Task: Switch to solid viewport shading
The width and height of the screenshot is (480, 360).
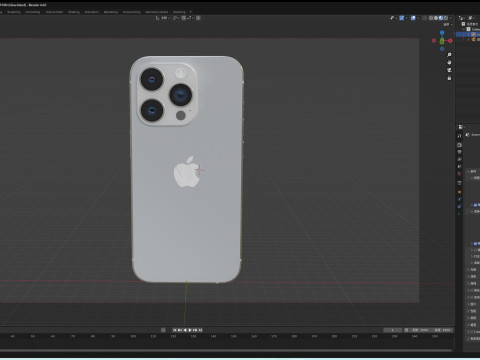Action: coord(436,18)
